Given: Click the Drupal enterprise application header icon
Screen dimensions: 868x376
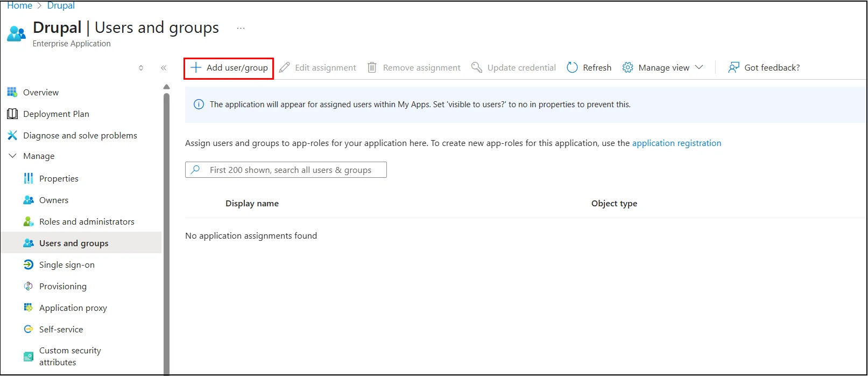Looking at the screenshot, I should tap(16, 33).
